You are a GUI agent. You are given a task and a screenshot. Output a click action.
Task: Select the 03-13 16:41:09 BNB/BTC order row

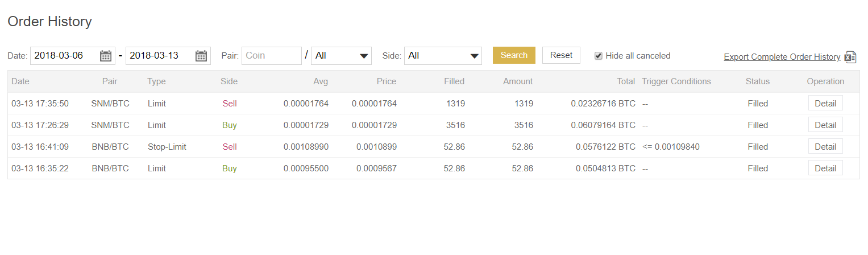(x=398, y=147)
